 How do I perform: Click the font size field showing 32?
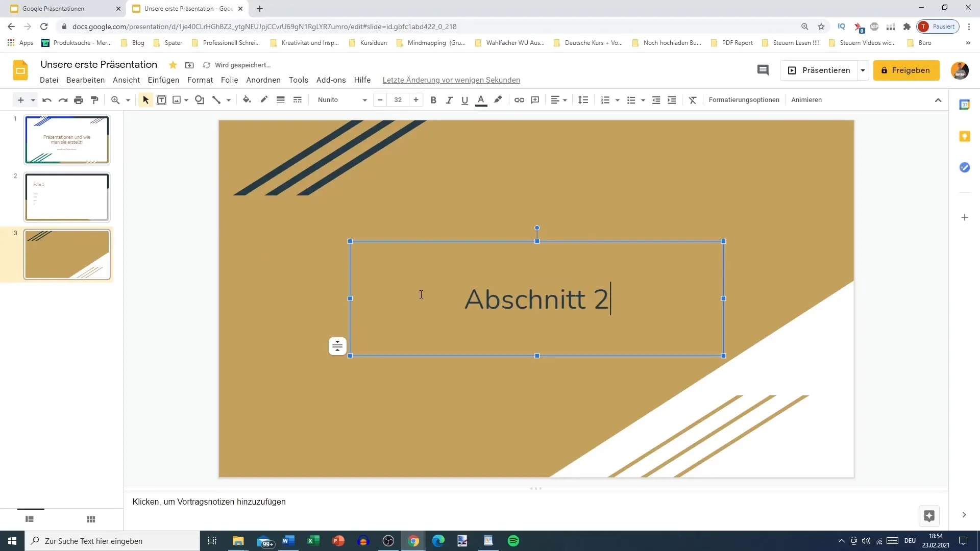coord(398,100)
